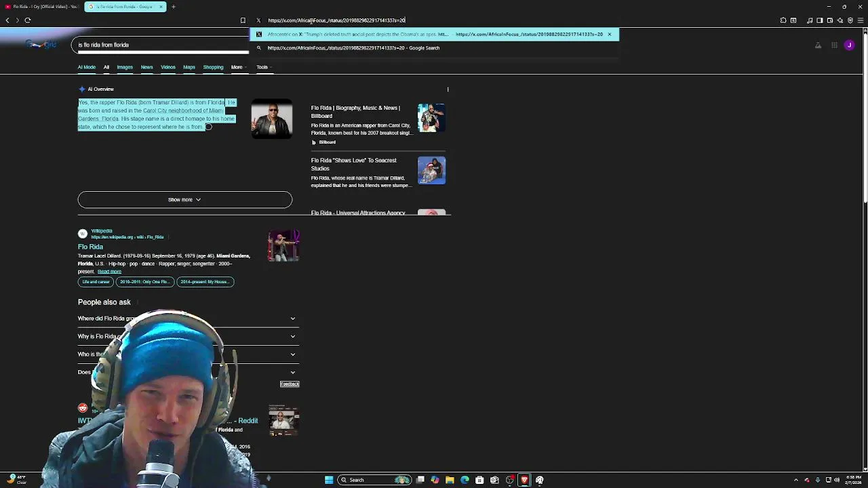Screen dimensions: 868x488
Task: Dismiss the X.com autocomplete suggestion
Action: tap(609, 34)
